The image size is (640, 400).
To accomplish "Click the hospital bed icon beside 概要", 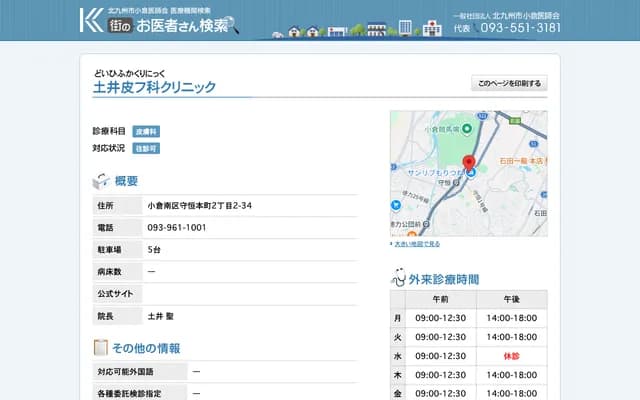I will coord(101,181).
